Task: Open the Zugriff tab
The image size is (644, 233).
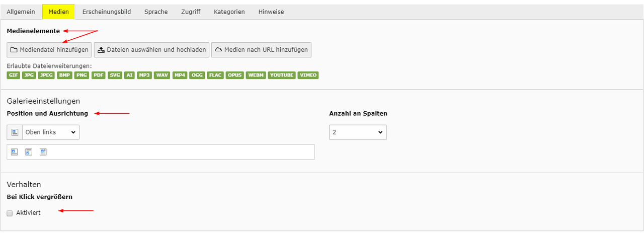Action: pos(191,12)
